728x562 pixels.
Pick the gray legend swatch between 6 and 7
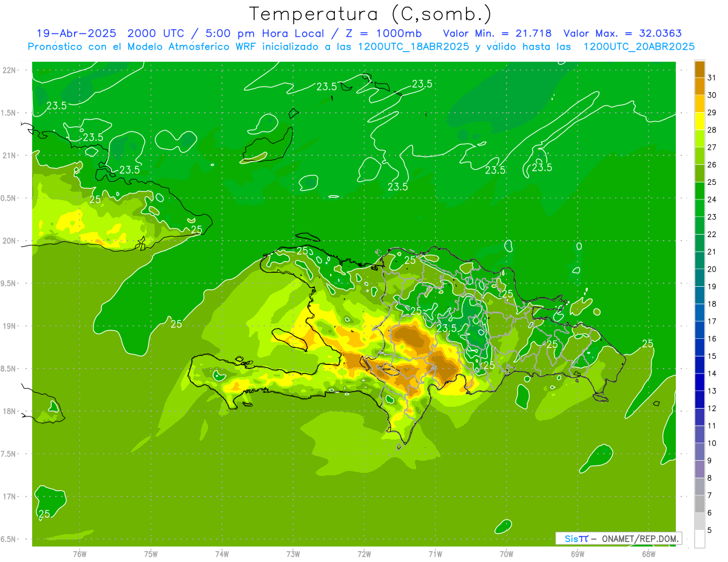coord(699,504)
